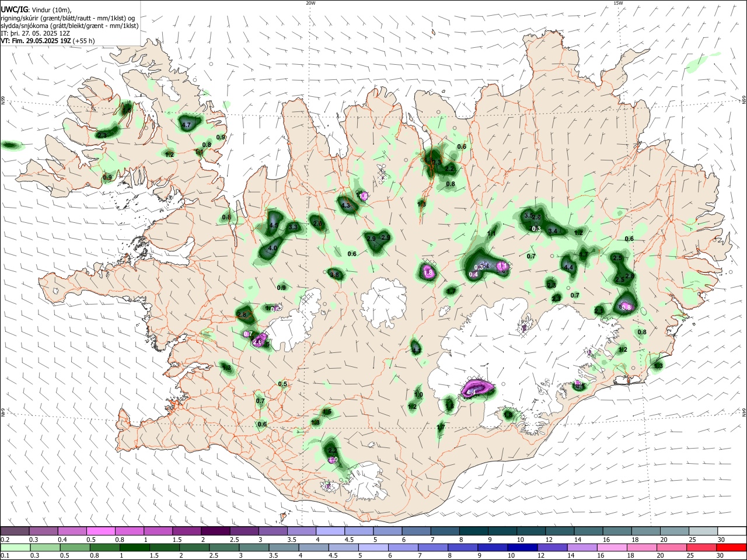Pick the bright magenta 0.5 snow legend swatch

click(x=101, y=531)
